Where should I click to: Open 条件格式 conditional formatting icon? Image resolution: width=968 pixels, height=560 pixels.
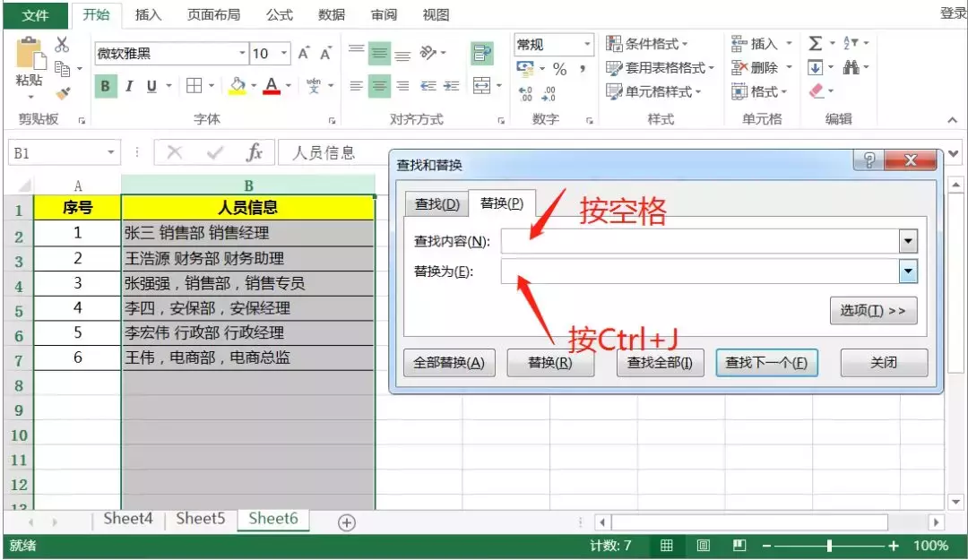(650, 43)
